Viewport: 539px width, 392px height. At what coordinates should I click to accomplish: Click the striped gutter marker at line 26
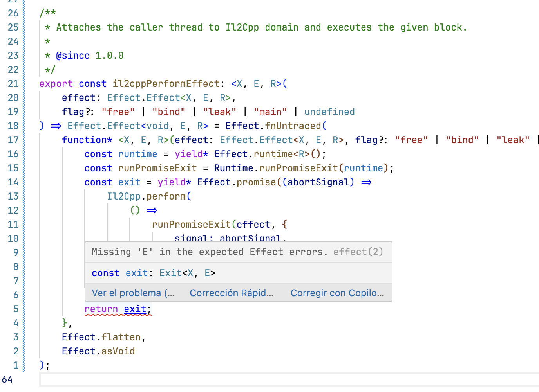24,13
